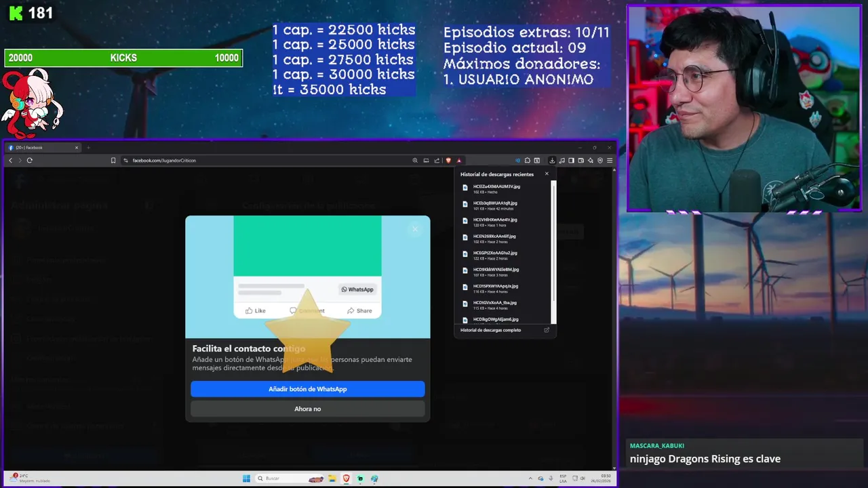Bookmark this page icon in address bar
868x488 pixels.
(113, 161)
